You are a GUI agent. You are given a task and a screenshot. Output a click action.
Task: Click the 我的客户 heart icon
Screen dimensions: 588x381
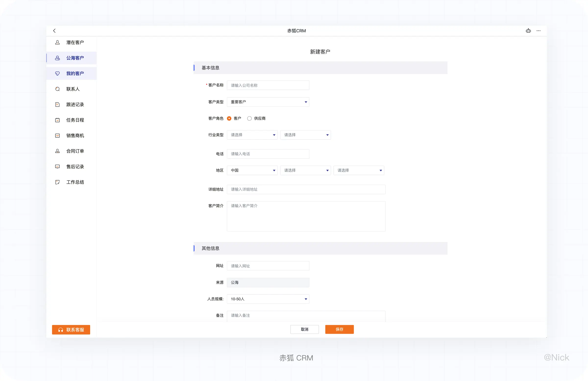point(57,74)
